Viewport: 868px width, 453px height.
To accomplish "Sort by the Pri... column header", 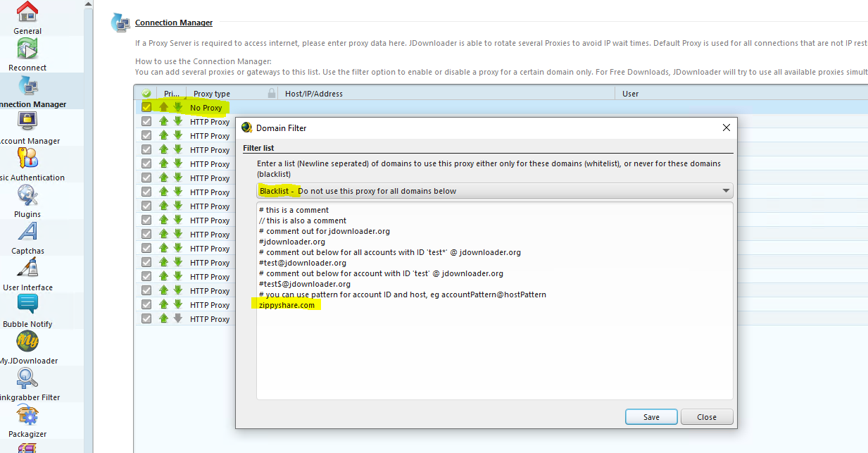I will [172, 93].
